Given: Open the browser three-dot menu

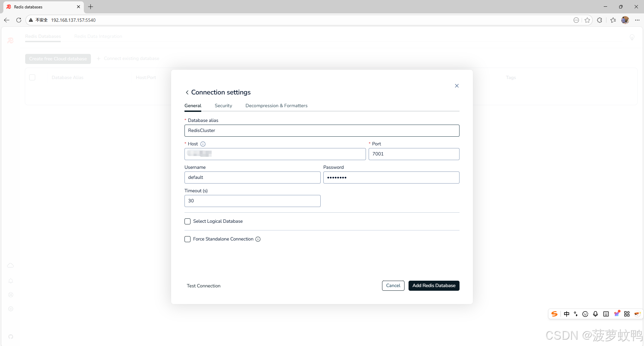Looking at the screenshot, I should [637, 20].
